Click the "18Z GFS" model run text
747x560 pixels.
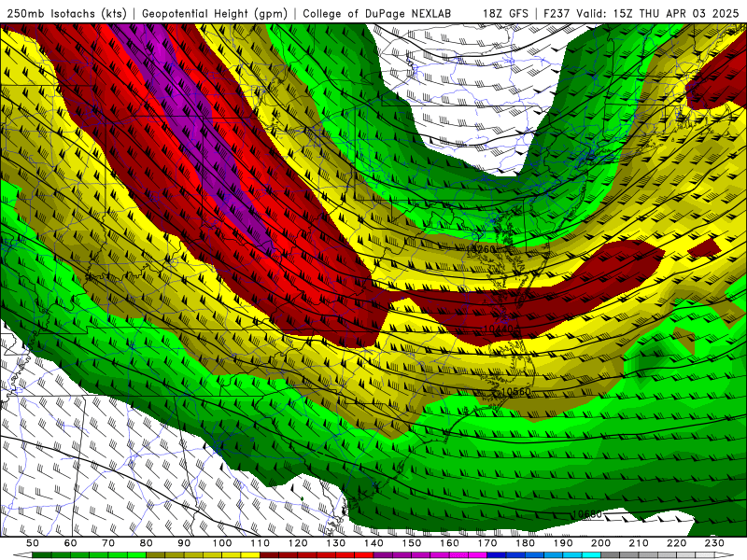[505, 14]
